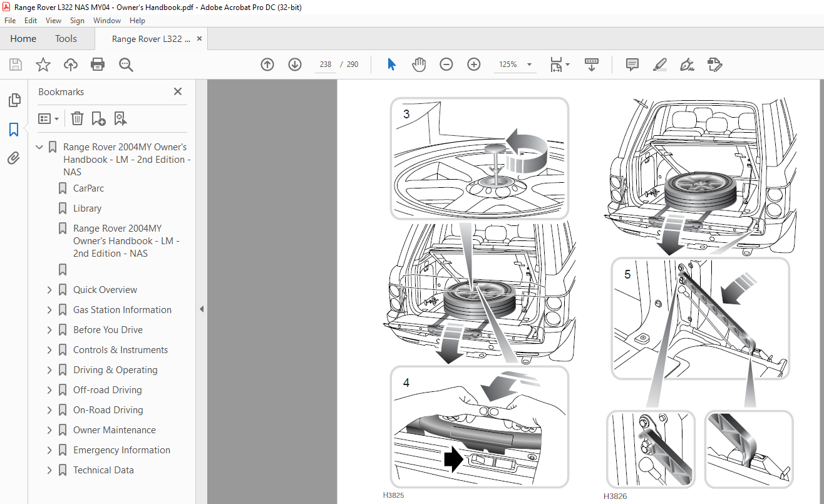Collapse Range Rover 2004MY Owner's Handbook root bookmark

coord(40,147)
